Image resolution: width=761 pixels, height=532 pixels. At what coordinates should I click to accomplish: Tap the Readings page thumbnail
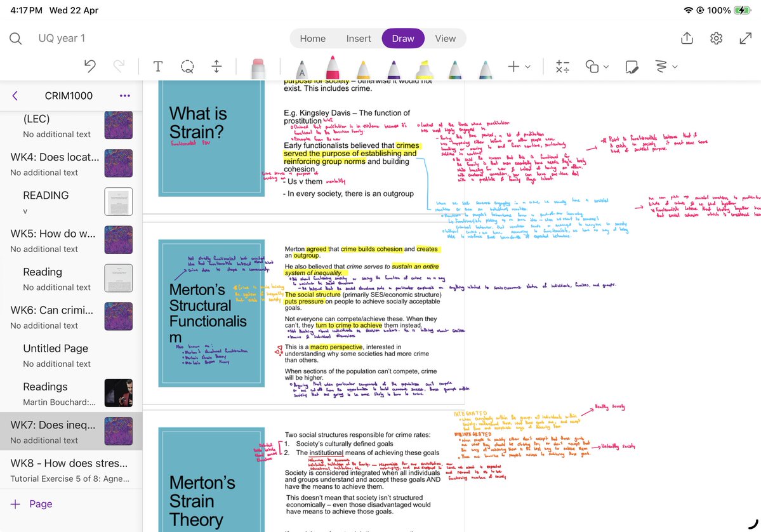pos(119,393)
